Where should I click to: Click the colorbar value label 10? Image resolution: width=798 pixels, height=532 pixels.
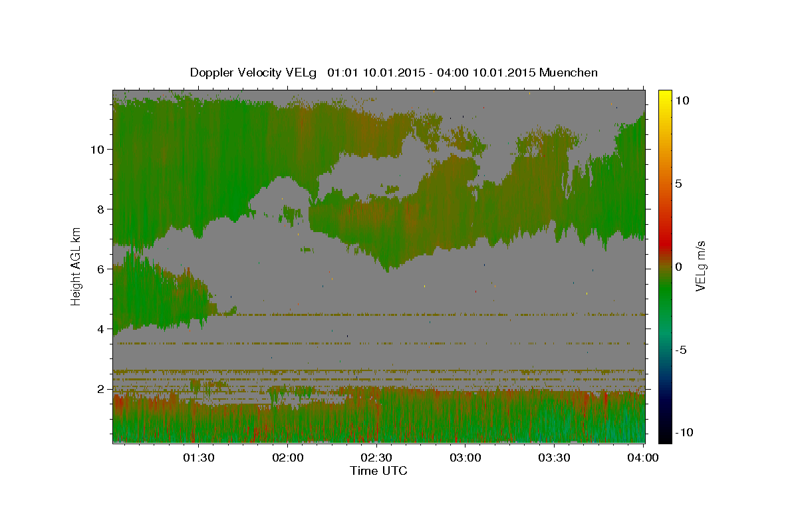click(x=682, y=100)
